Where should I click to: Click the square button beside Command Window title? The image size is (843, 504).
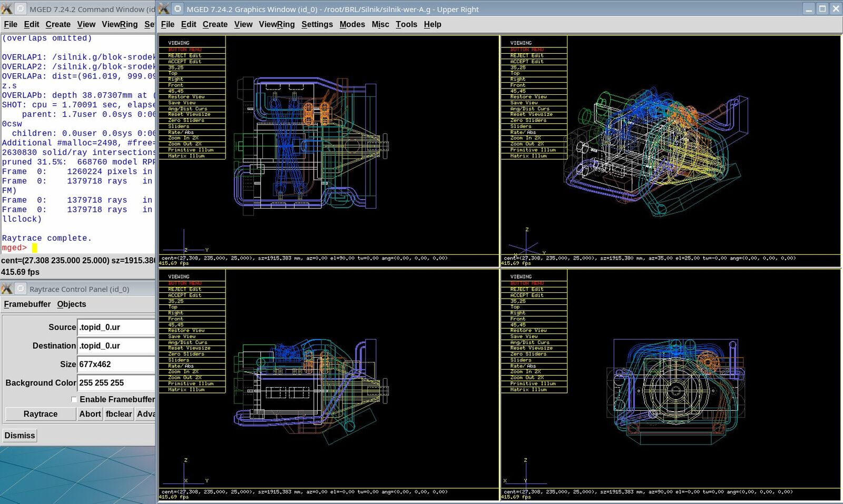(20, 9)
